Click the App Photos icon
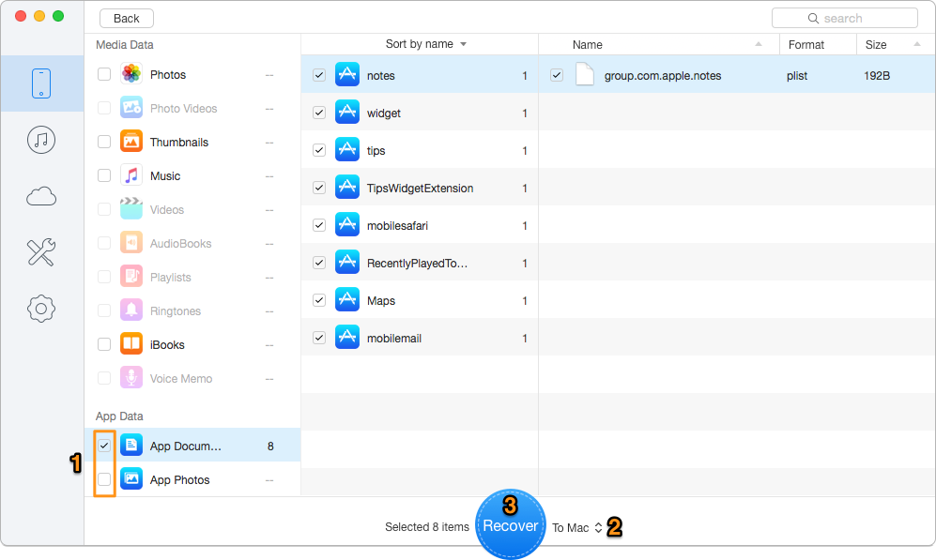This screenshot has width=936, height=560. click(x=131, y=479)
